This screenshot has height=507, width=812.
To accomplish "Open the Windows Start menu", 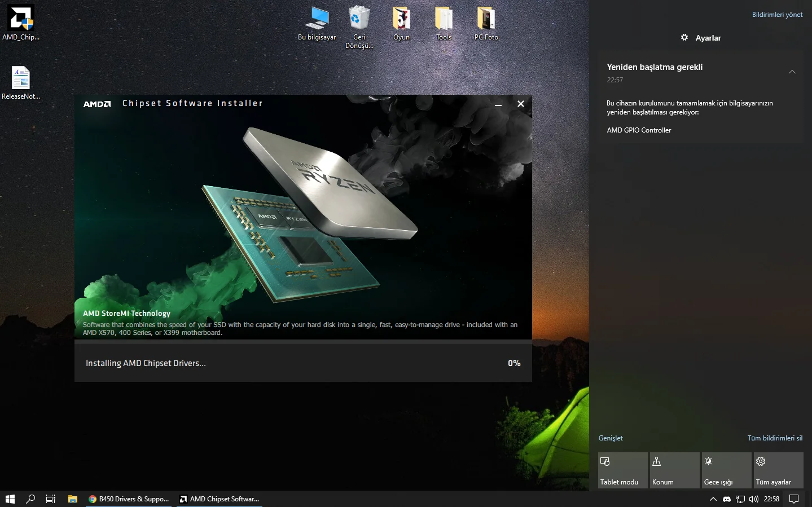I will [x=10, y=499].
